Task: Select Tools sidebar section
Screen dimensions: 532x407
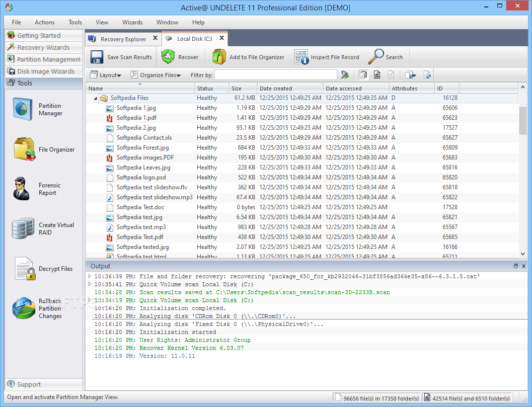Action: click(44, 83)
